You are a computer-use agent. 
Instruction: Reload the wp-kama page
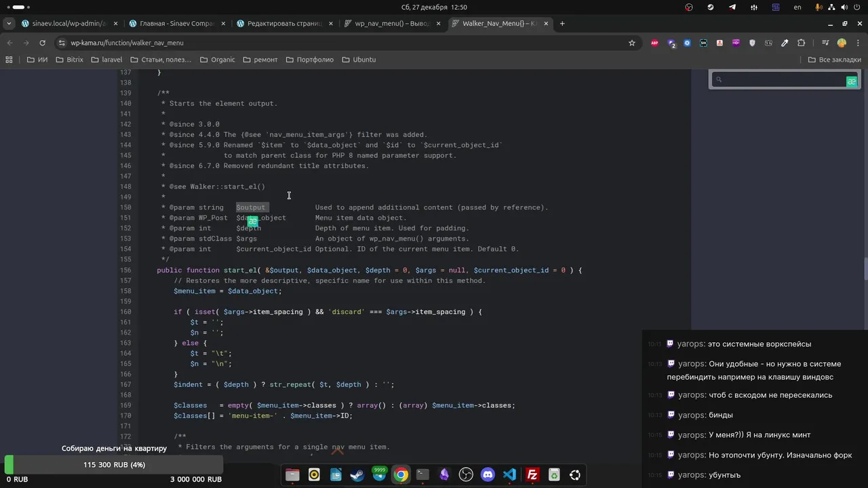pos(42,43)
